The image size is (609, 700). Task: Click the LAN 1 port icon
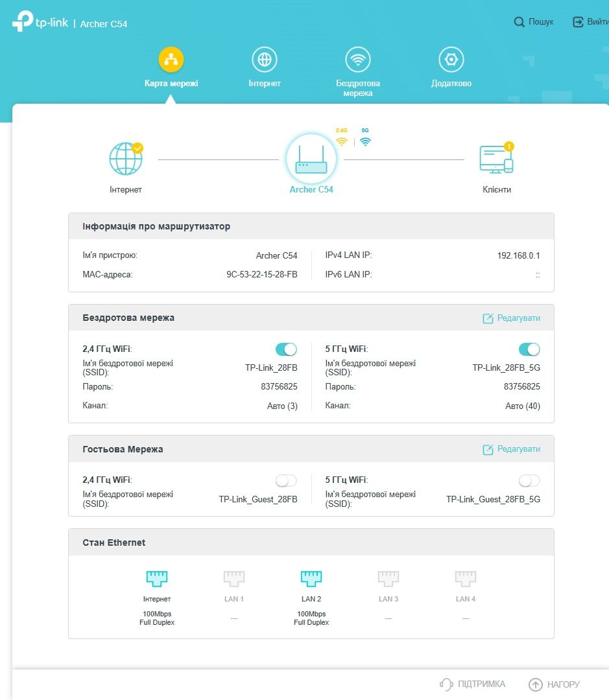[234, 579]
